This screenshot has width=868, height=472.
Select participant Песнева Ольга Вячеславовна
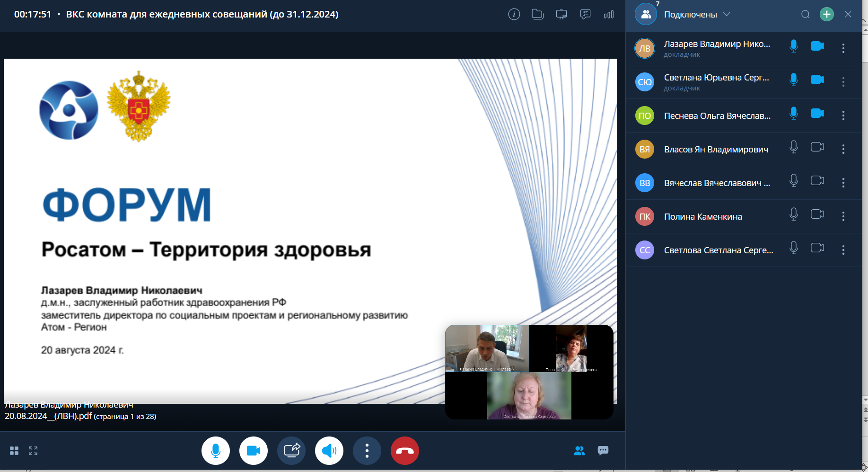[x=717, y=116]
